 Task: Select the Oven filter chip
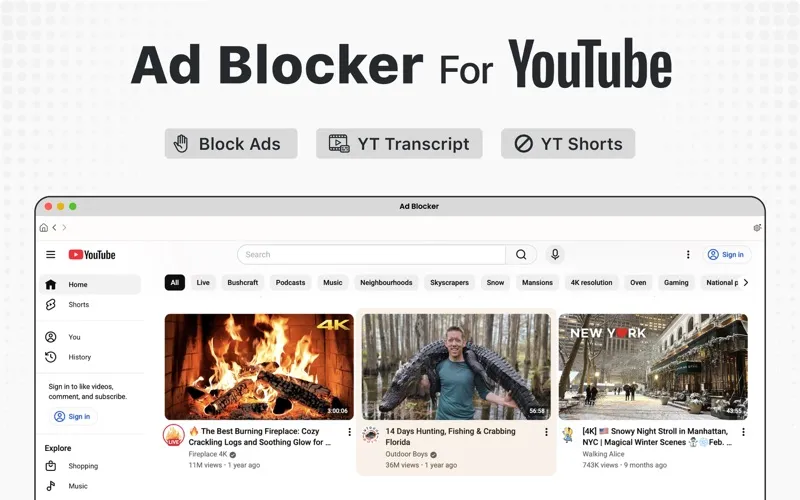point(638,283)
